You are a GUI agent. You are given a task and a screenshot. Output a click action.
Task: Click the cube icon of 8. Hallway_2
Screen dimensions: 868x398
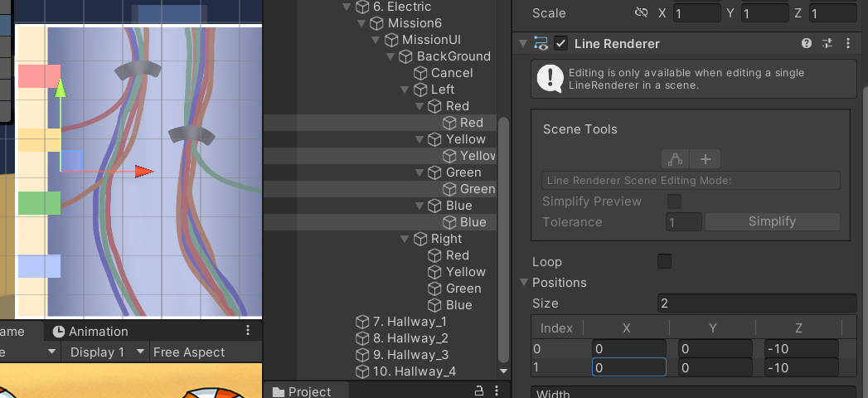pyautogui.click(x=362, y=338)
